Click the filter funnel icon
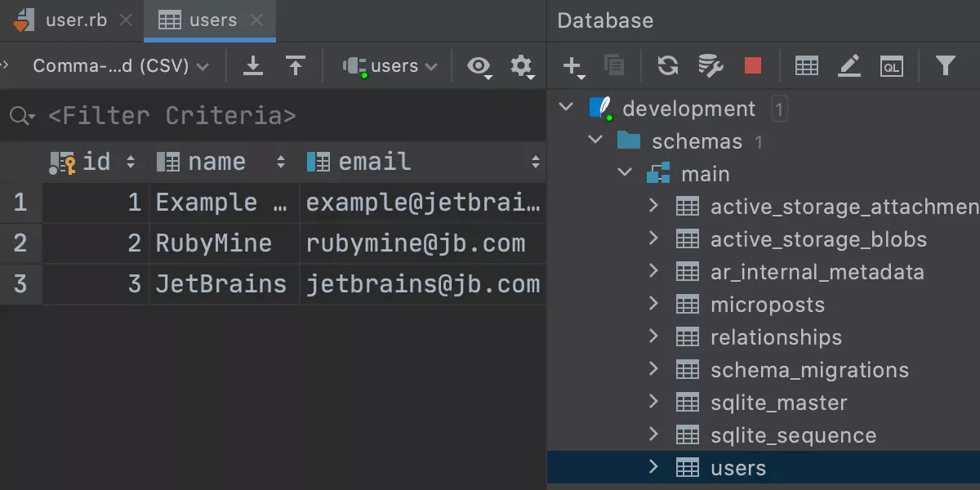The height and width of the screenshot is (490, 980). [945, 66]
